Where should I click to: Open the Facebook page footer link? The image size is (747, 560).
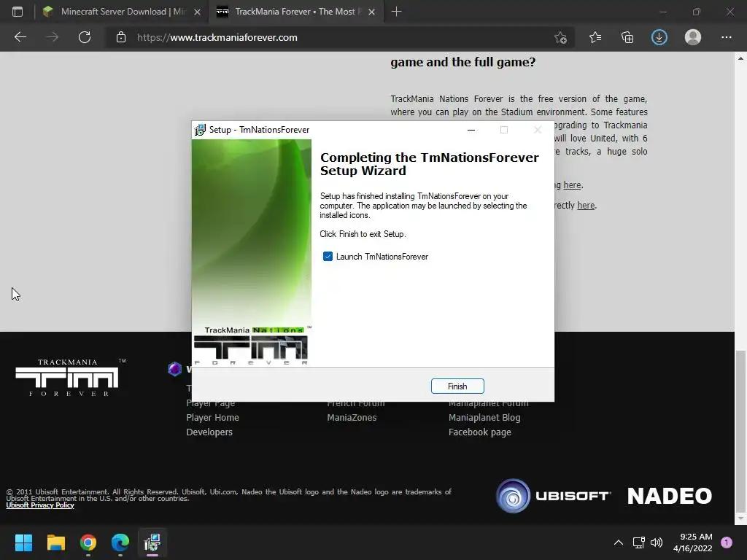pyautogui.click(x=480, y=432)
